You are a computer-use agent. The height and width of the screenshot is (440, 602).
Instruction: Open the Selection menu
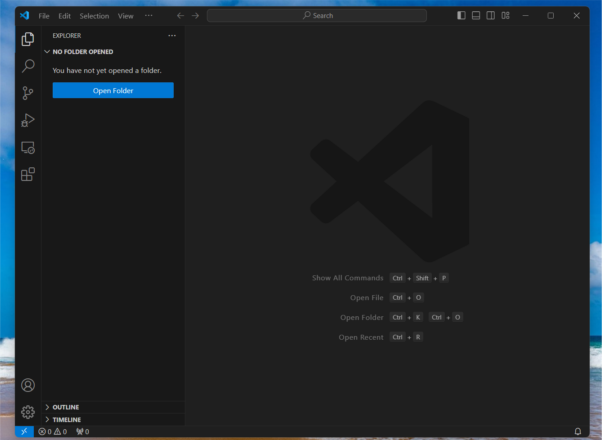point(94,16)
